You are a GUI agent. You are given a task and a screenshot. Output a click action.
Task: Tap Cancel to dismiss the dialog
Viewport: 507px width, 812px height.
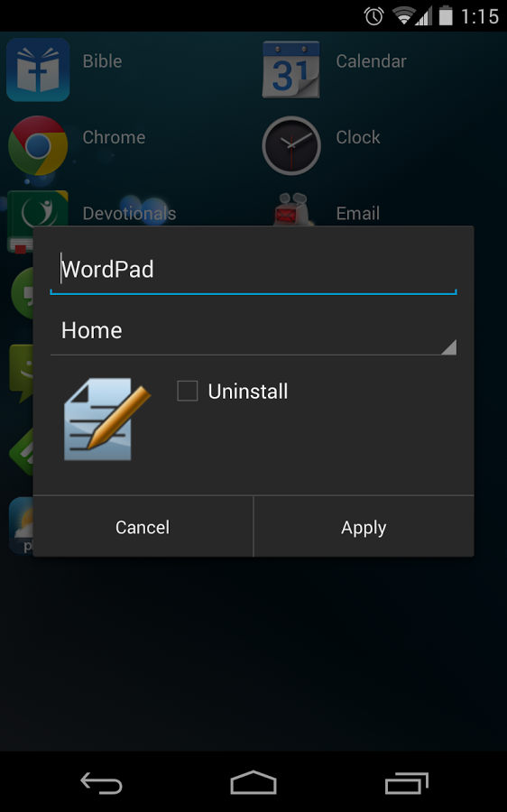click(x=143, y=527)
